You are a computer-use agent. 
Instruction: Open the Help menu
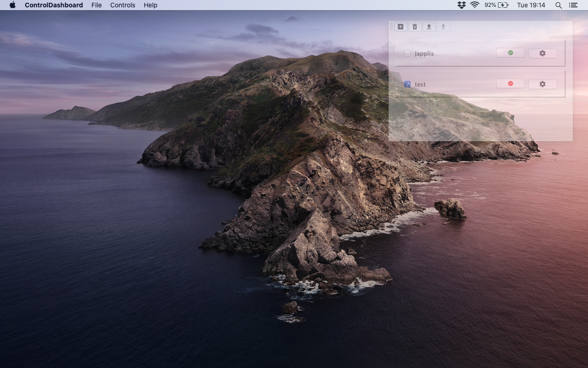(151, 5)
